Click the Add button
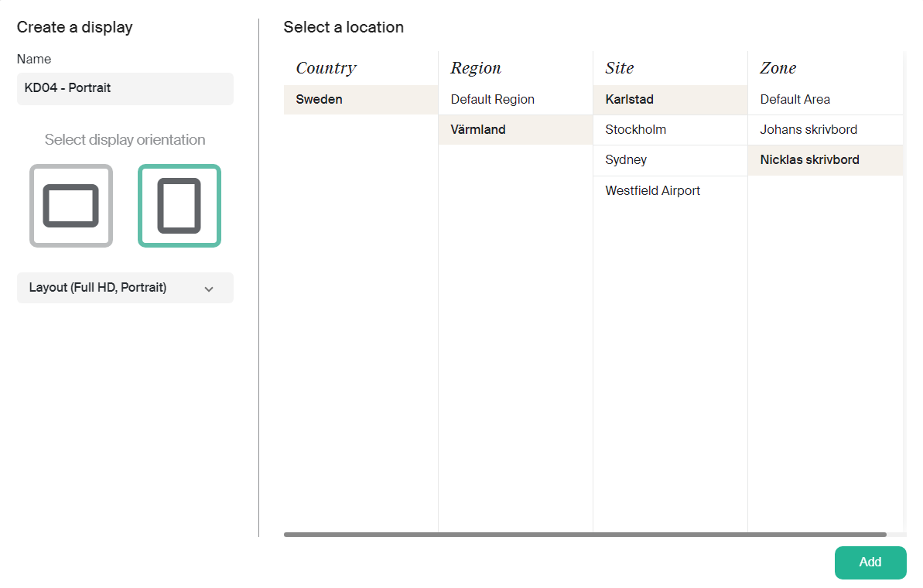 870,562
